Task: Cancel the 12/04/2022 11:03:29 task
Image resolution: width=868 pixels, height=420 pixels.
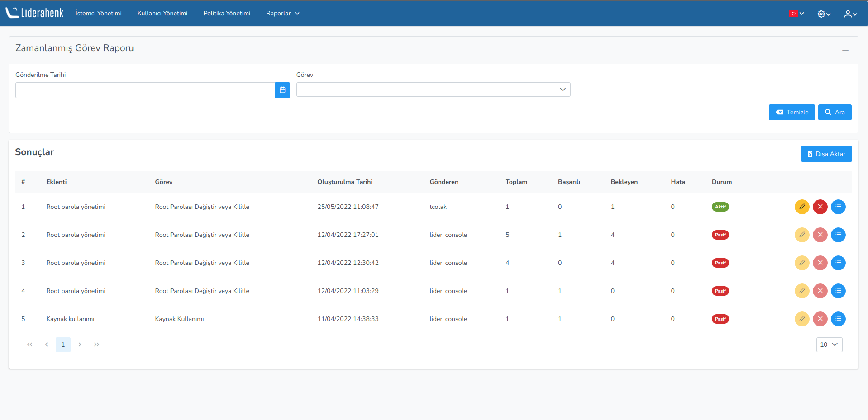Action: click(820, 291)
